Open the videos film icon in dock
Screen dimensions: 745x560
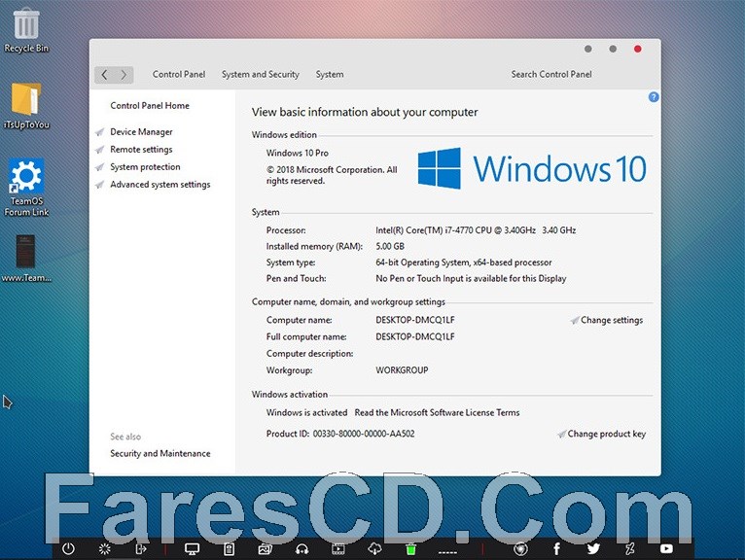(338, 549)
